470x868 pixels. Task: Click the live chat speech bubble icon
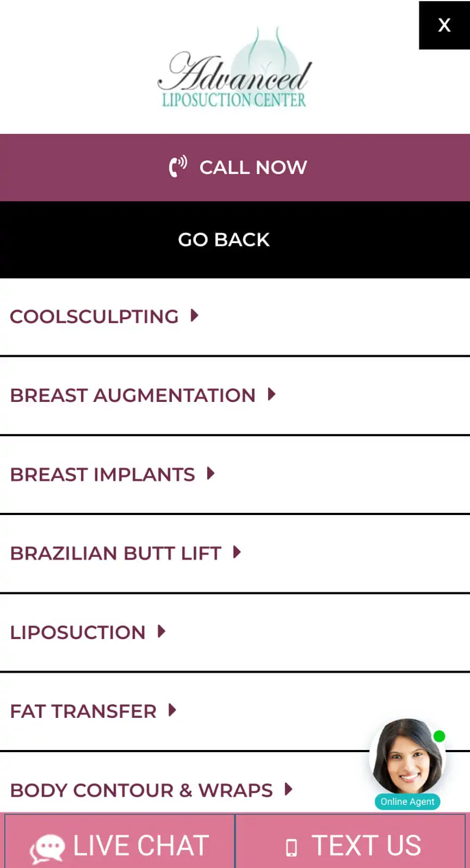click(47, 848)
